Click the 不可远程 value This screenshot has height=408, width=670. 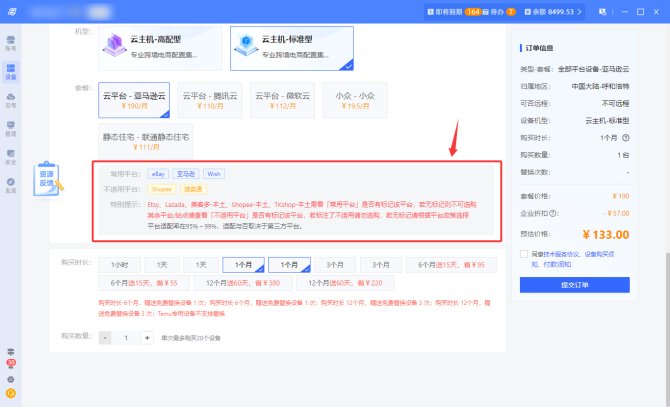coord(615,103)
